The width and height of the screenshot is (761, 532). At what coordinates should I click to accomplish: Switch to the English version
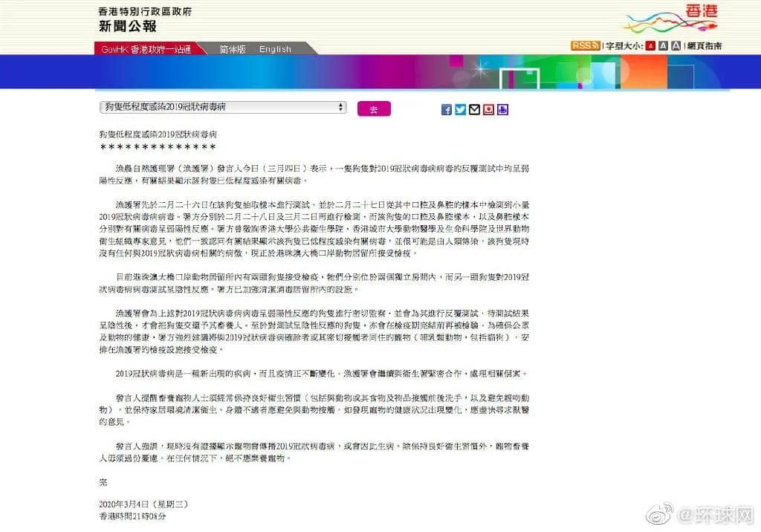tap(275, 49)
